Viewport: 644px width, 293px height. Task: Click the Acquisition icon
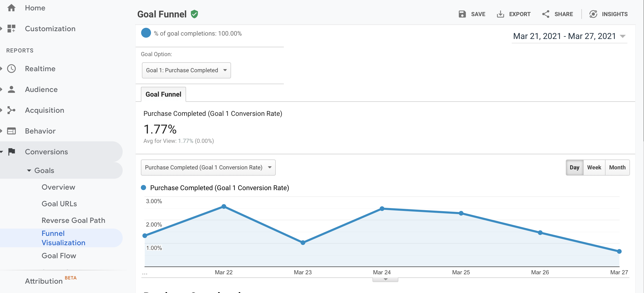pos(12,110)
